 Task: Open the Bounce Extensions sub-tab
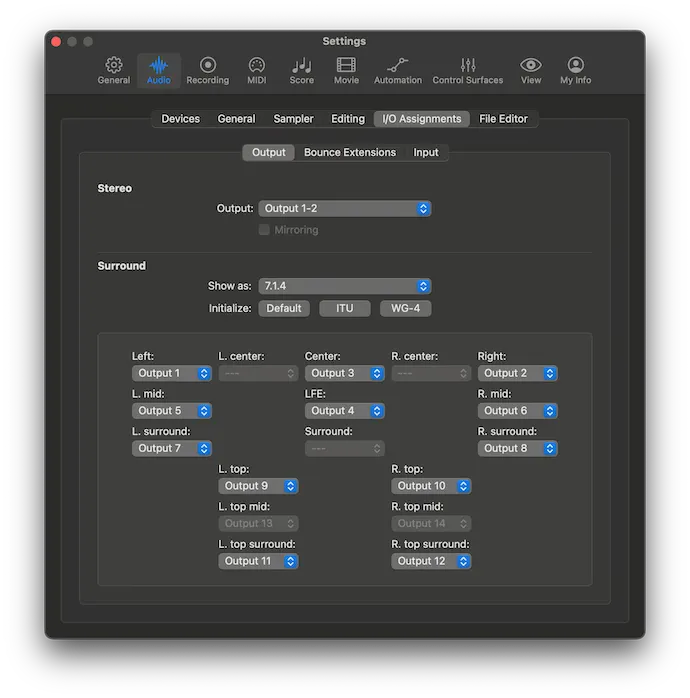350,152
